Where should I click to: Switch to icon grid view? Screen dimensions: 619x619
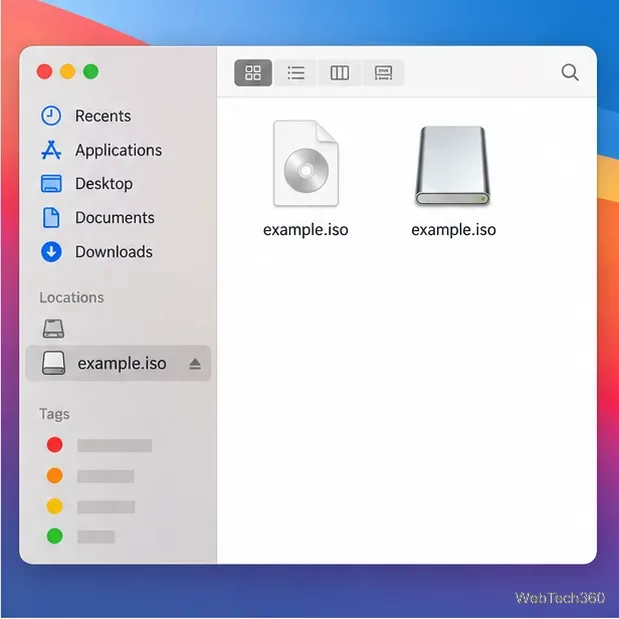coord(253,73)
